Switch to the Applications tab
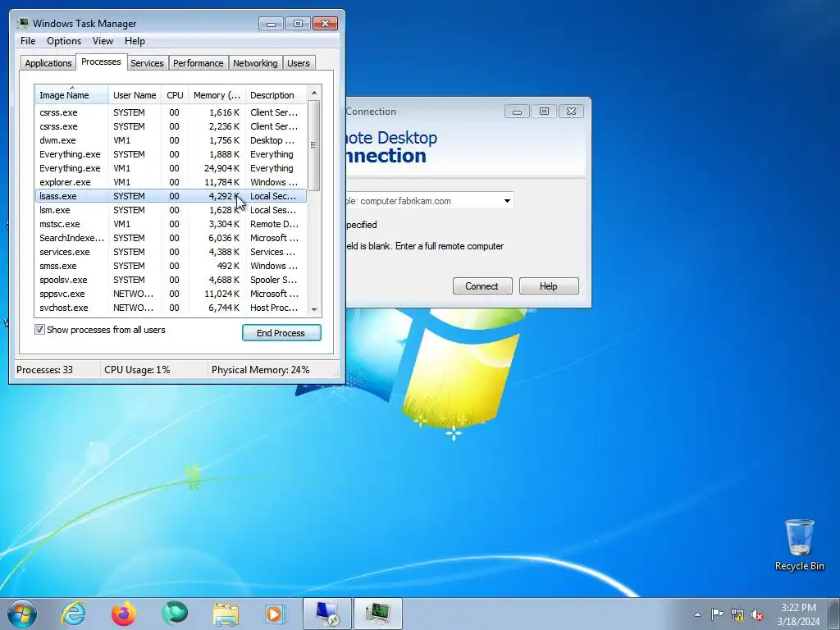This screenshot has width=840, height=630. pos(48,63)
